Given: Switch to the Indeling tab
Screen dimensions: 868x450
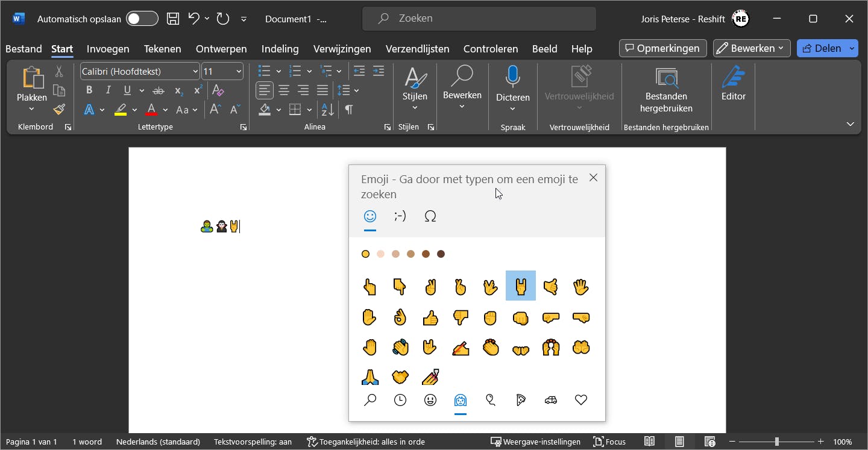Looking at the screenshot, I should tap(280, 49).
